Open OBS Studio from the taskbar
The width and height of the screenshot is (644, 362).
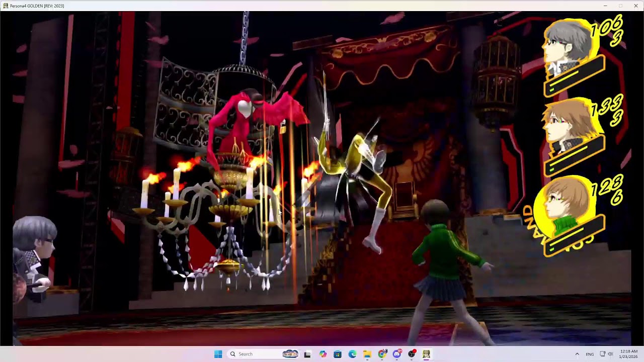412,354
